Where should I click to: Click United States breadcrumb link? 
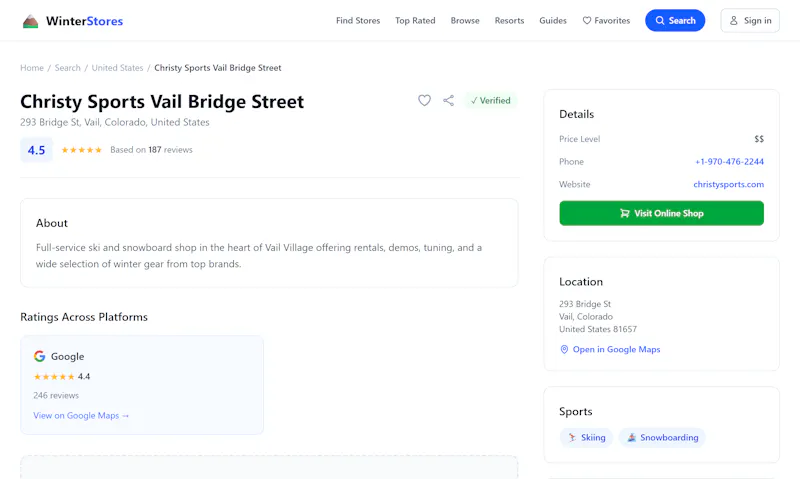pyautogui.click(x=117, y=68)
